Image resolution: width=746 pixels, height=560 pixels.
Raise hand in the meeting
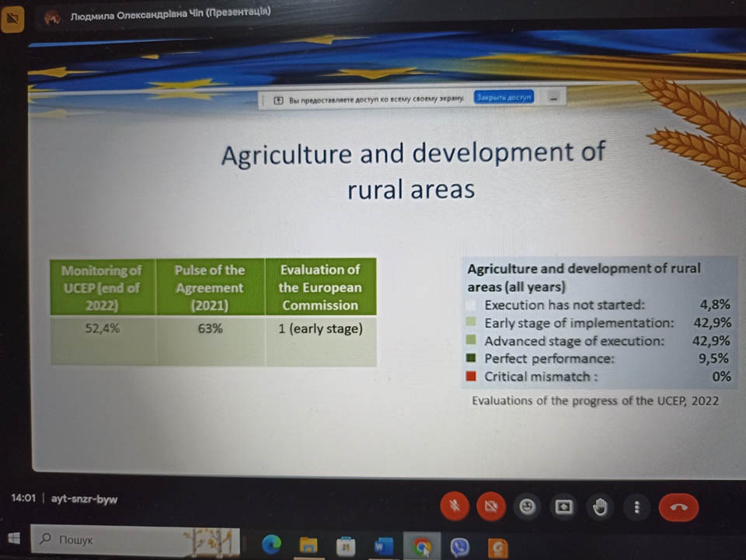(x=600, y=507)
